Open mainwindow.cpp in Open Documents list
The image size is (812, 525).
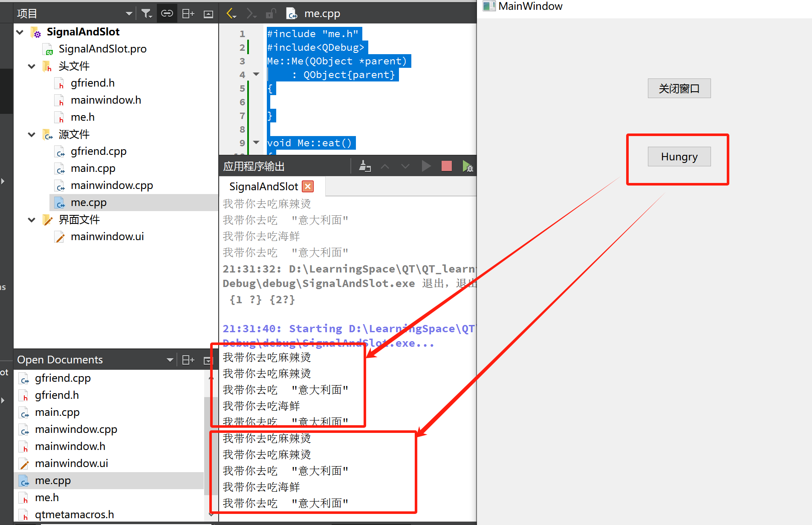click(76, 429)
